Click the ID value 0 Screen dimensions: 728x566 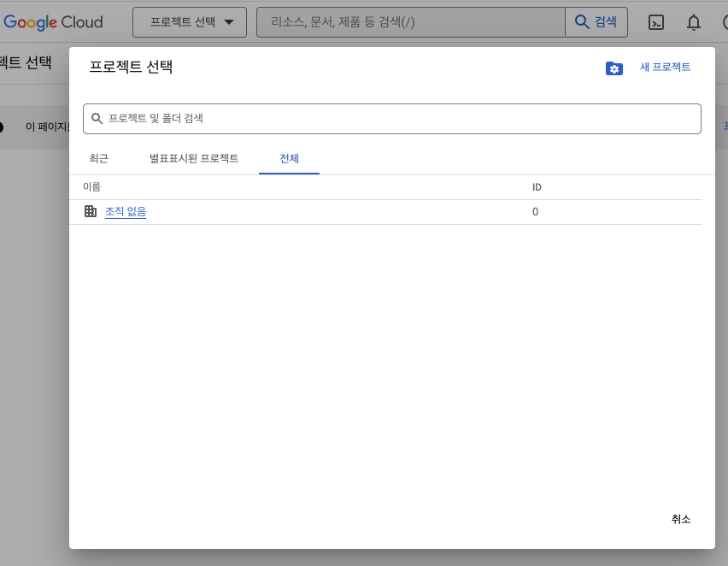coord(535,212)
